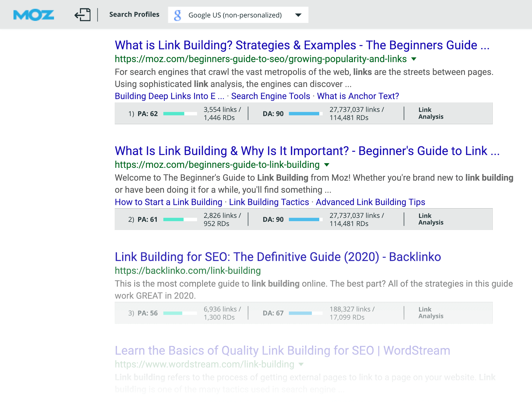Open the Search Profiles dropdown arrow

click(298, 15)
